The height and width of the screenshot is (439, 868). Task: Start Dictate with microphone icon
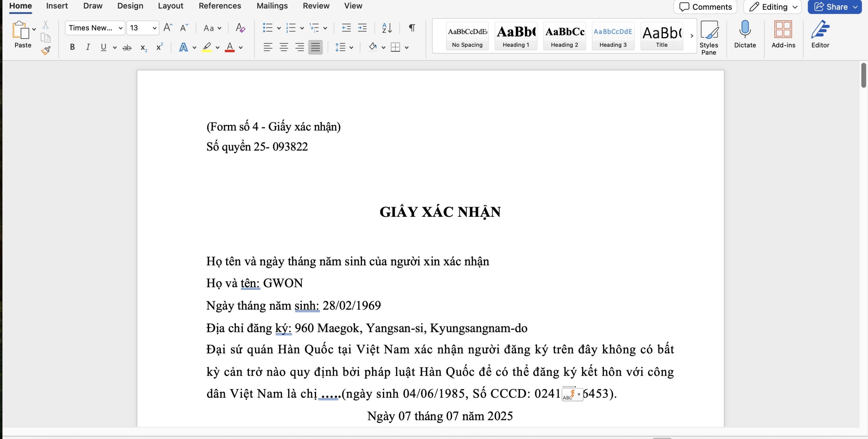(x=745, y=34)
